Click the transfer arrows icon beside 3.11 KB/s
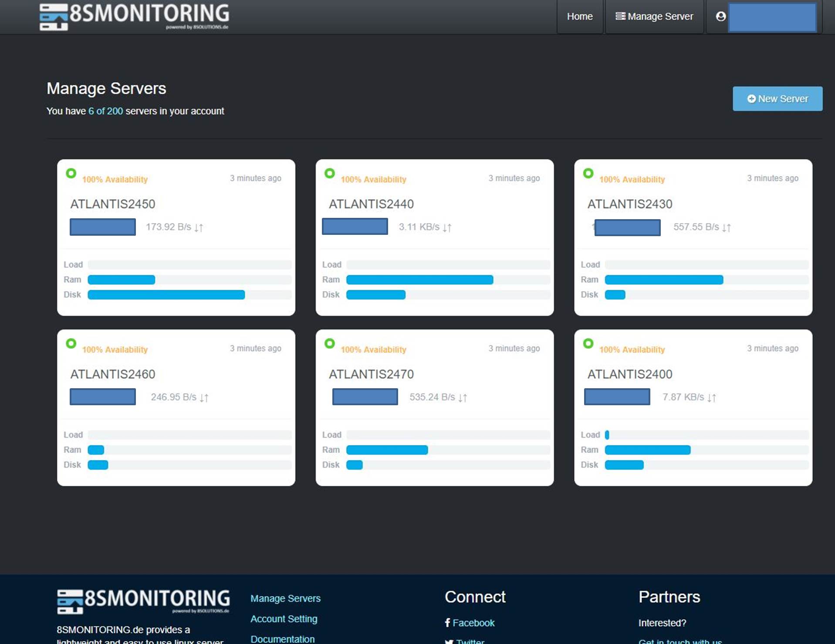Screen dimensions: 835x644 [x=447, y=227]
